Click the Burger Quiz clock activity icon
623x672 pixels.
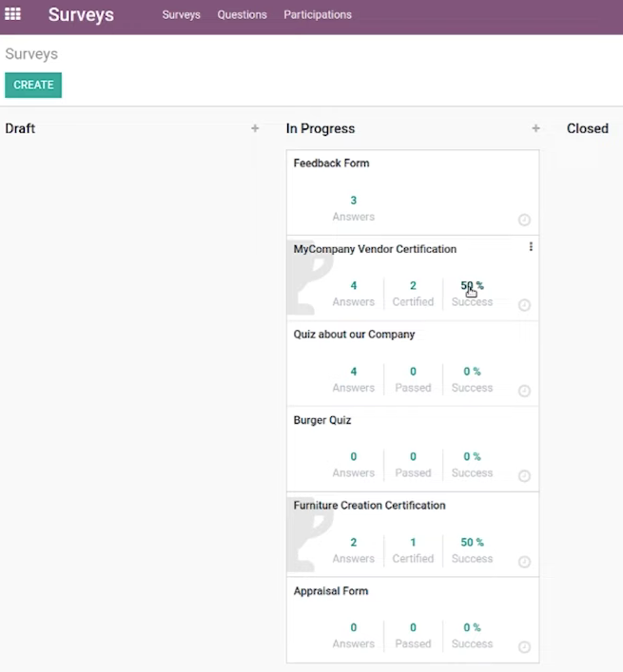[524, 476]
